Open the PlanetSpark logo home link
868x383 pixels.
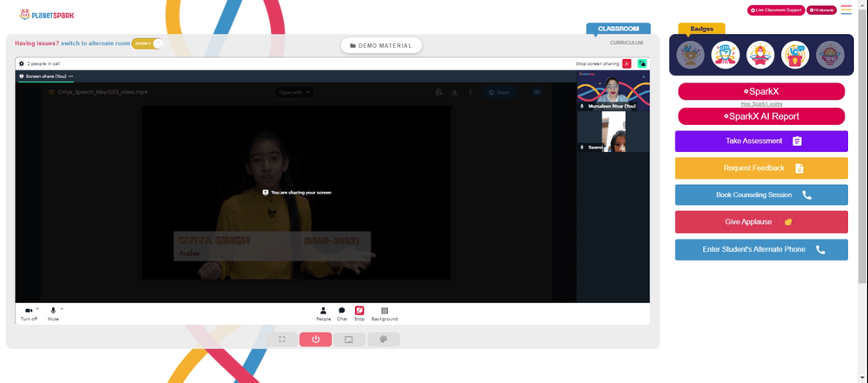47,15
